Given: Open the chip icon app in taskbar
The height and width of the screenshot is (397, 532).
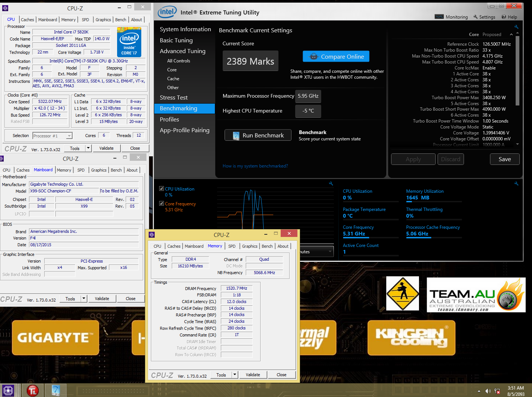Looking at the screenshot, I should coord(8,390).
